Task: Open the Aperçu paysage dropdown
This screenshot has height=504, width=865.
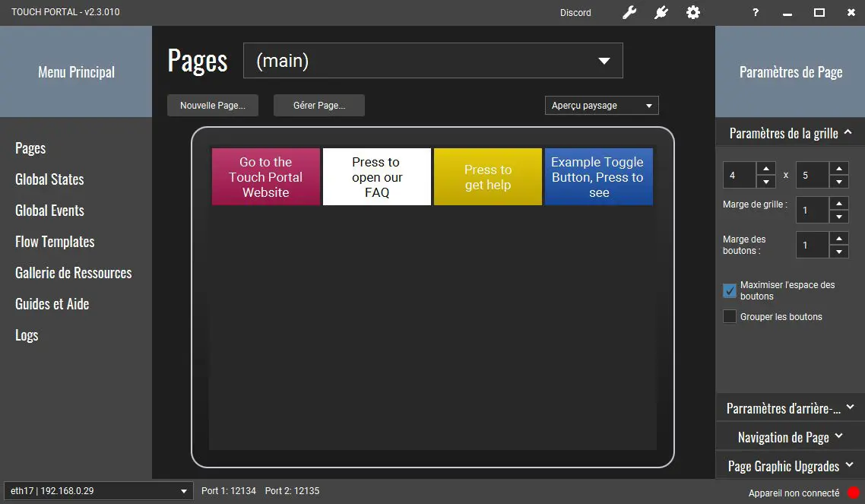Action: pyautogui.click(x=602, y=106)
